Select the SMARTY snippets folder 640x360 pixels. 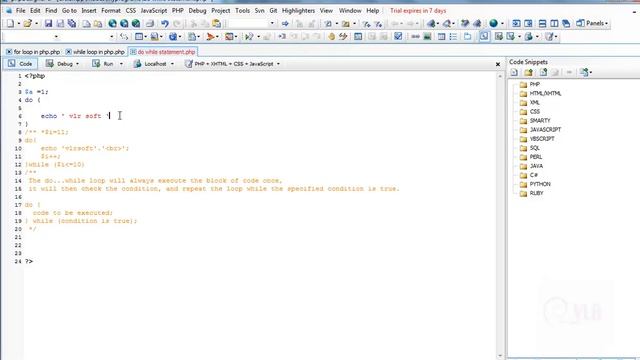click(535, 121)
